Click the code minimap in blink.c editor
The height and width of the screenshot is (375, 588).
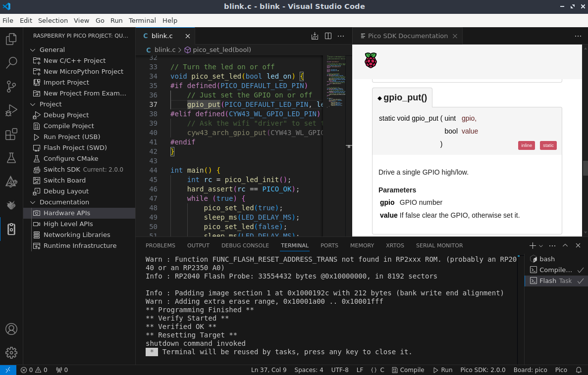pos(335,81)
